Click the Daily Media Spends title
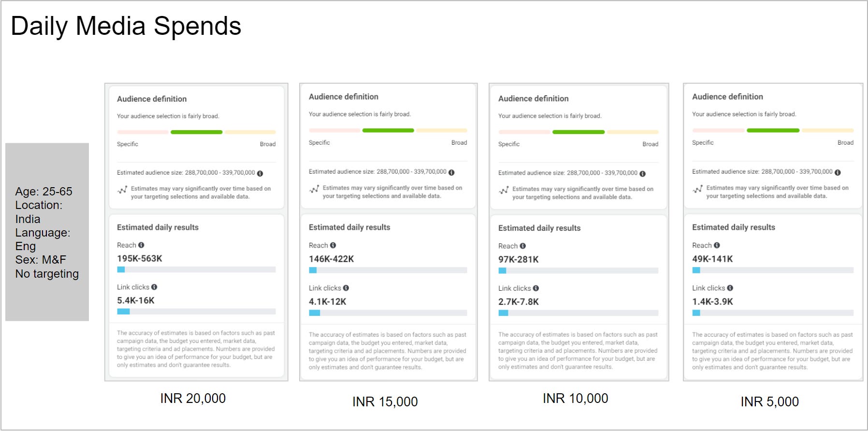The image size is (868, 431). [126, 26]
